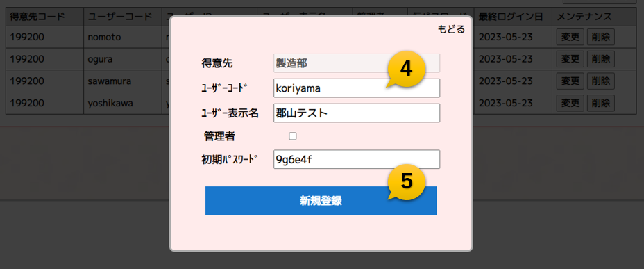This screenshot has width=644, height=269.
Task: Click the yoshikawa user code cell
Action: (123, 104)
